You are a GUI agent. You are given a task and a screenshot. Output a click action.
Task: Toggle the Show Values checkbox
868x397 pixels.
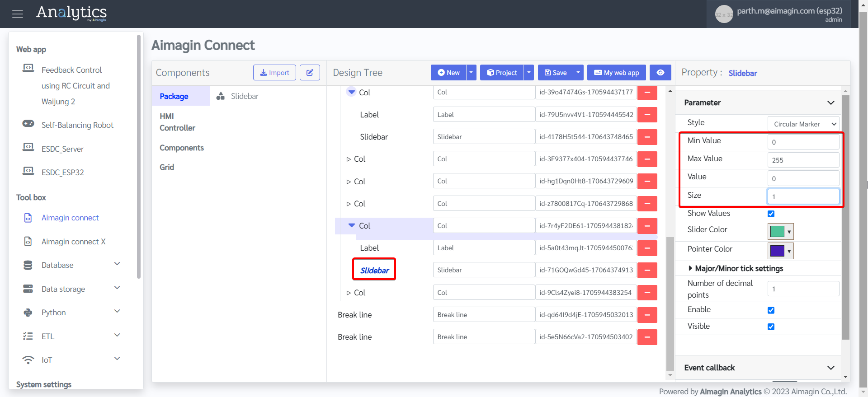pyautogui.click(x=771, y=214)
